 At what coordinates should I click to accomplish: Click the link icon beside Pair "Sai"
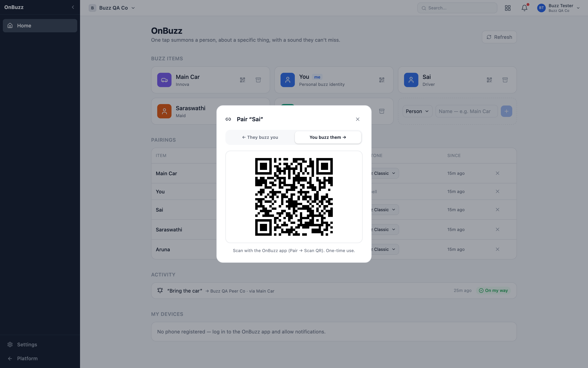point(228,119)
